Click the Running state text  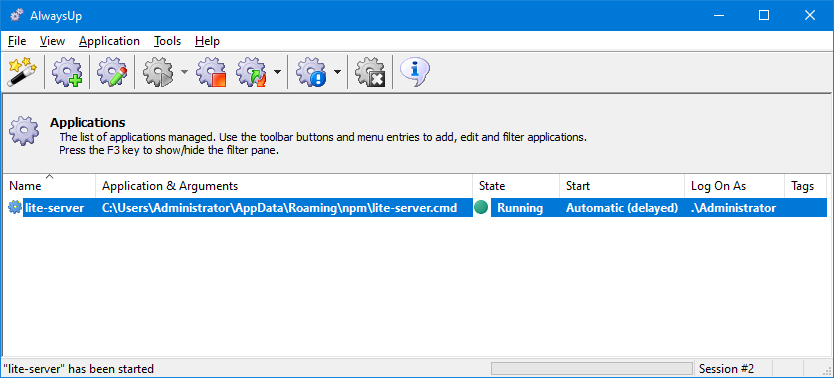[520, 208]
